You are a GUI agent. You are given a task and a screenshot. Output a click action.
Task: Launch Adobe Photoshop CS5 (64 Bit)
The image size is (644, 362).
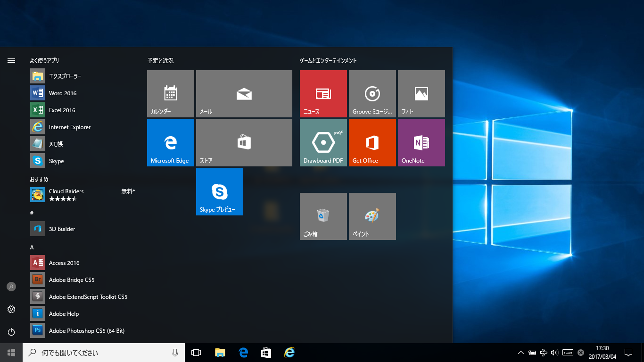point(83,330)
